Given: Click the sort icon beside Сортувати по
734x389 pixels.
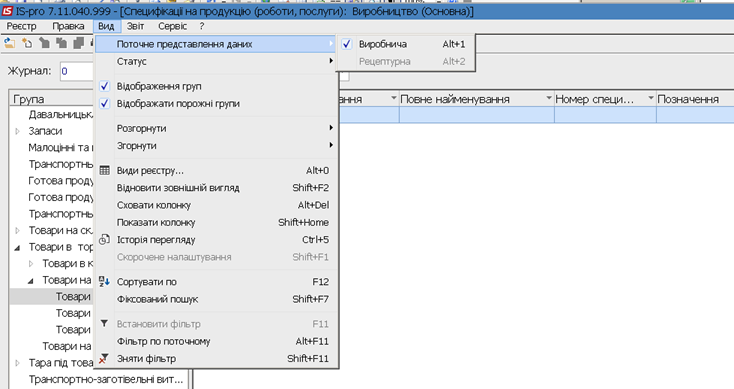Looking at the screenshot, I should [x=104, y=282].
